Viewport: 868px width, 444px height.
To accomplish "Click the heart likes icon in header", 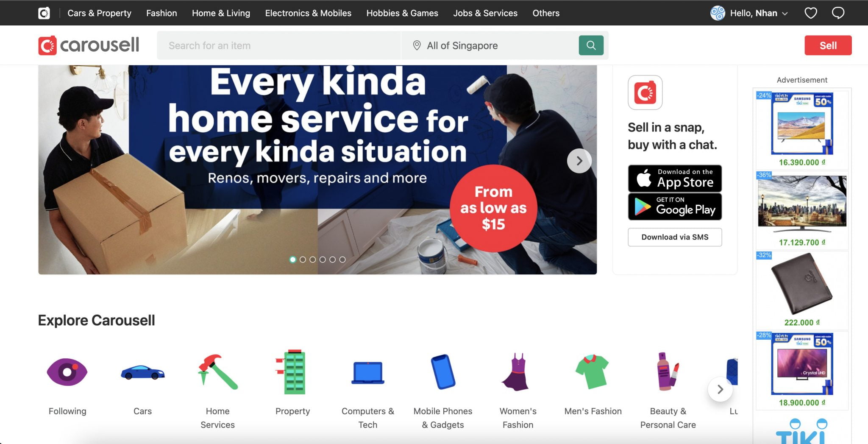I will tap(810, 13).
